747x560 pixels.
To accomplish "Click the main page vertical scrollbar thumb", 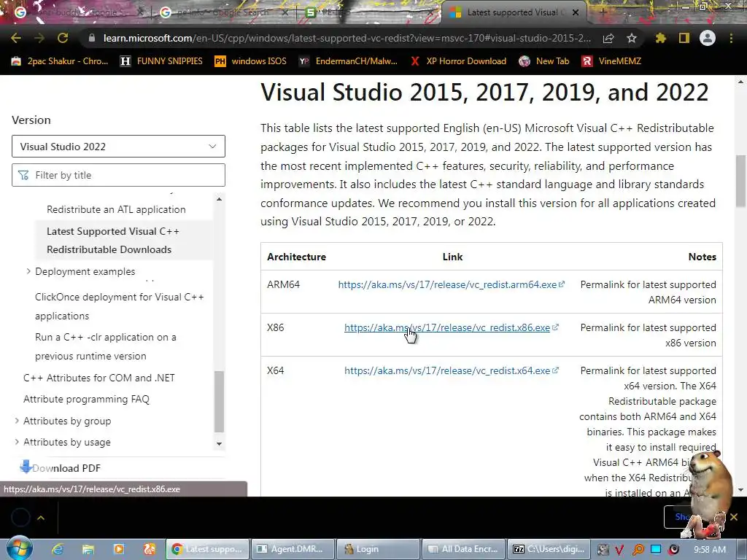I will pos(740,181).
